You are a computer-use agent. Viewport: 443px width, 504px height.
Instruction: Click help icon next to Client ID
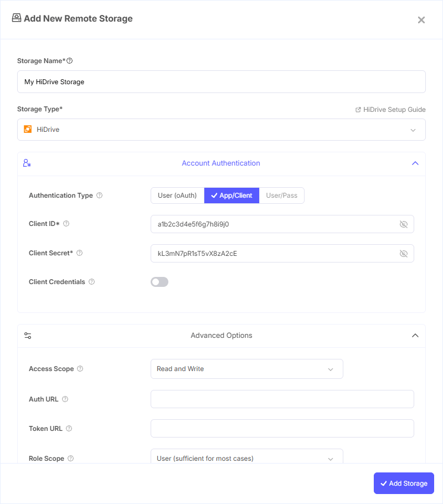click(x=66, y=224)
